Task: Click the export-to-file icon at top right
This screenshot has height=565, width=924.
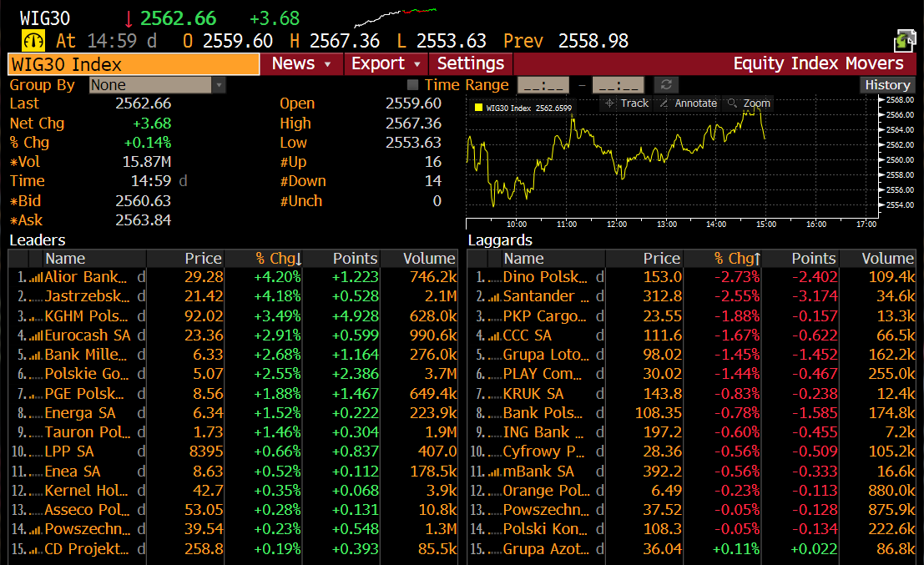Action: 905,41
